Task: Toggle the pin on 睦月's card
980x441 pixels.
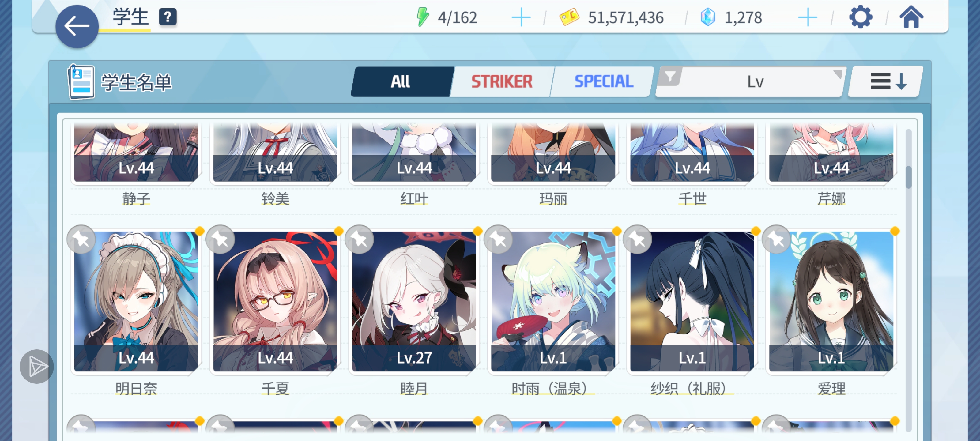Action: click(x=359, y=239)
